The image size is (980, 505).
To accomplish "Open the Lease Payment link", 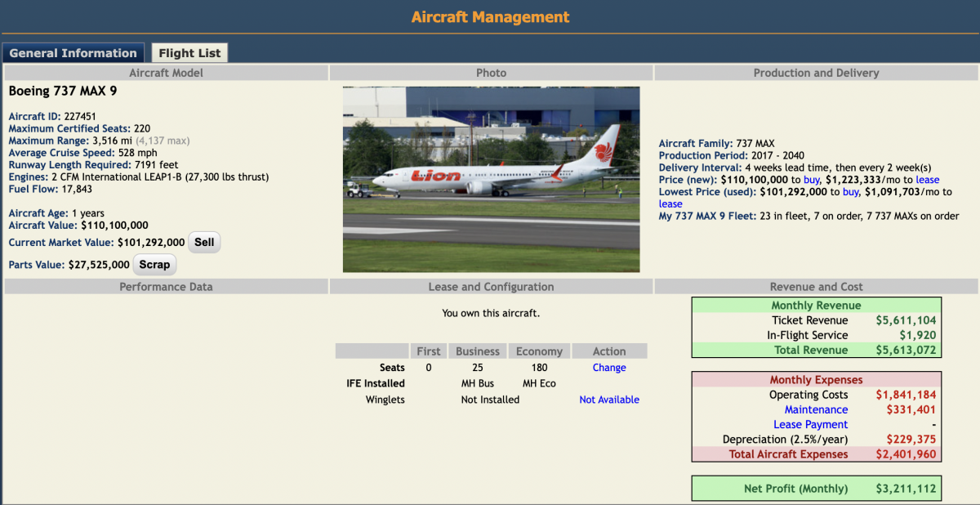I will point(810,424).
